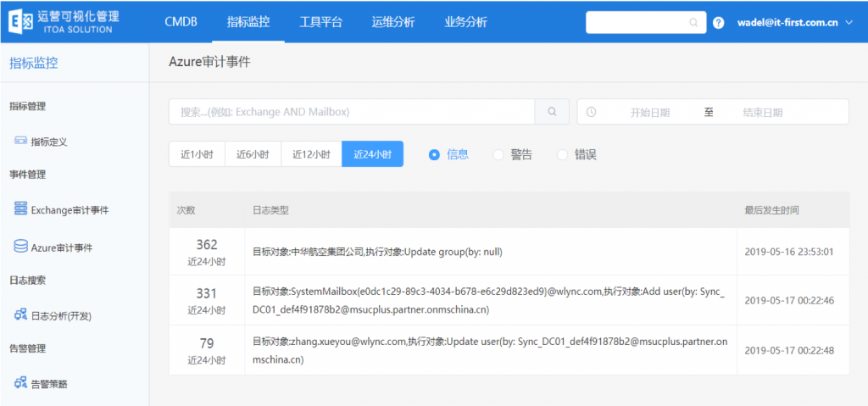Filter by 近1小时
This screenshot has width=868, height=406.
pyautogui.click(x=197, y=154)
